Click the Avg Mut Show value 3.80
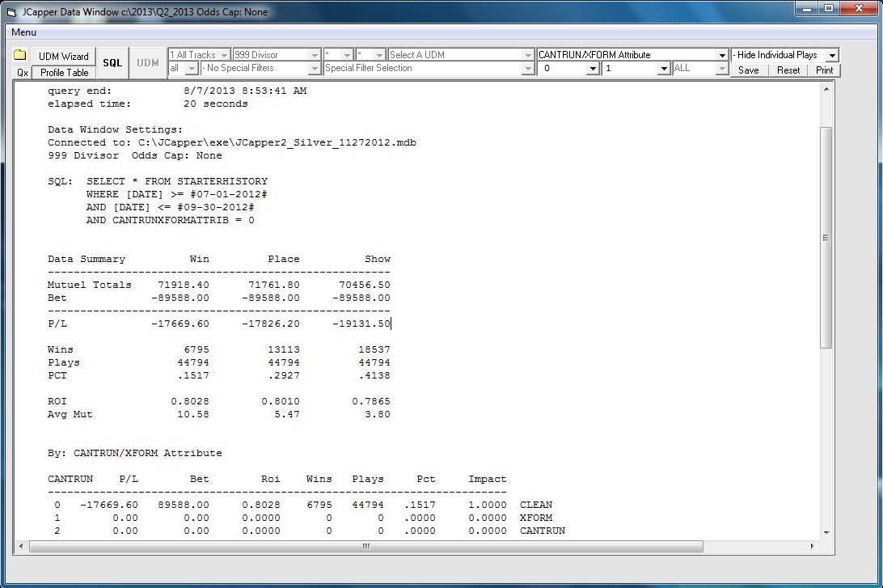Viewport: 883px width, 588px height. (378, 415)
